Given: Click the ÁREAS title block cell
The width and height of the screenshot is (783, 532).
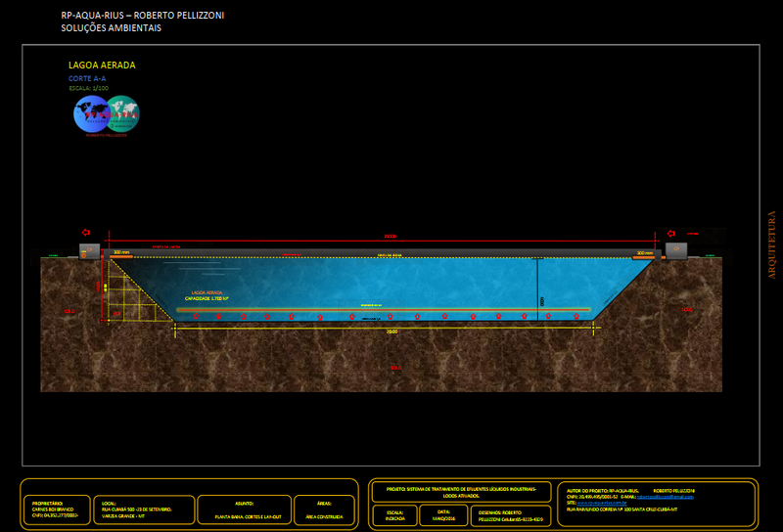Looking at the screenshot, I should (x=324, y=509).
